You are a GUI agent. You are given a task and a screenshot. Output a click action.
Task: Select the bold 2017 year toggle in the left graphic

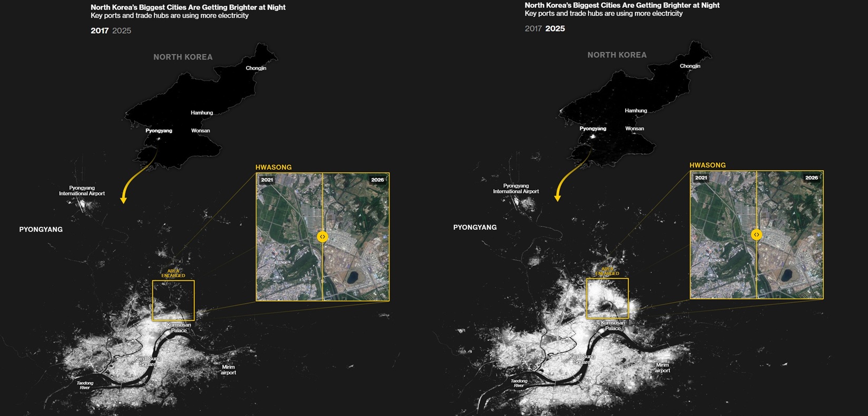[x=100, y=31]
